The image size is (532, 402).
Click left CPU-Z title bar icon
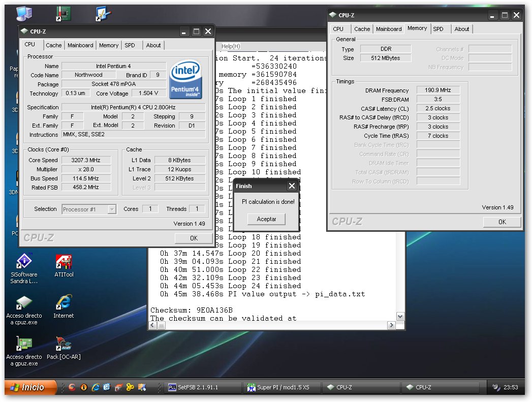coord(24,31)
